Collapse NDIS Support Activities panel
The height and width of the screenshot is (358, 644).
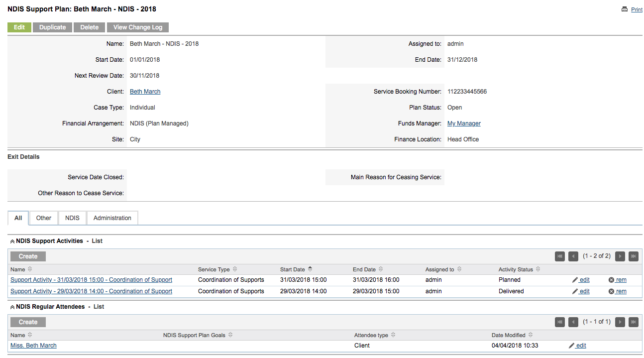pos(12,241)
